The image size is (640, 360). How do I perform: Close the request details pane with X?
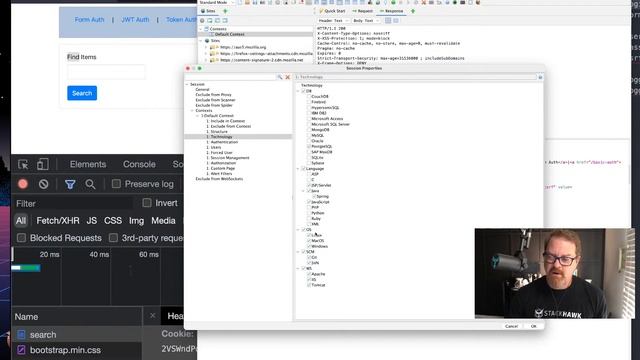coord(152,316)
